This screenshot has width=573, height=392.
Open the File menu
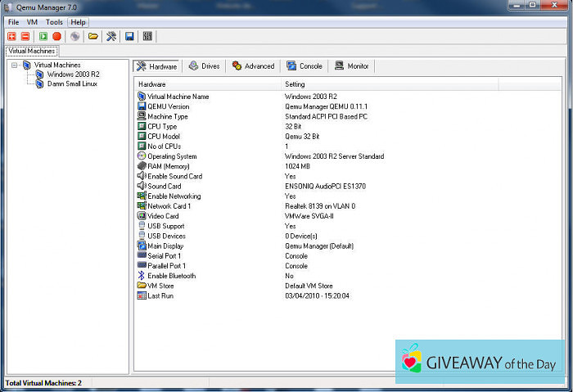tap(14, 22)
